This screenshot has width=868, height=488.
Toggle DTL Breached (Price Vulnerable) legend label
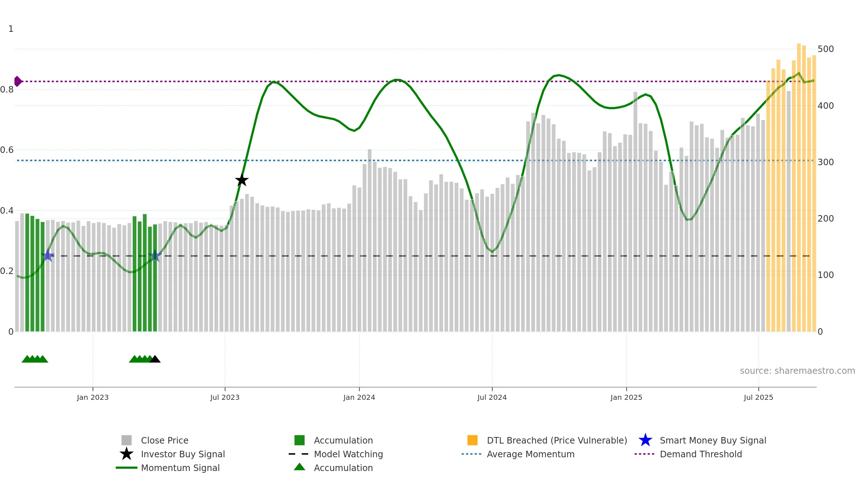point(557,440)
